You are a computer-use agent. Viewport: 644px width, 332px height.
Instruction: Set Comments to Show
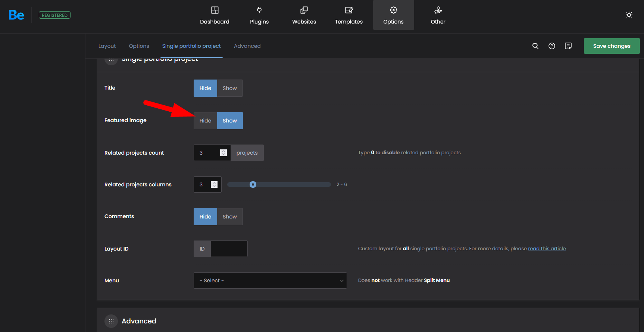tap(230, 217)
